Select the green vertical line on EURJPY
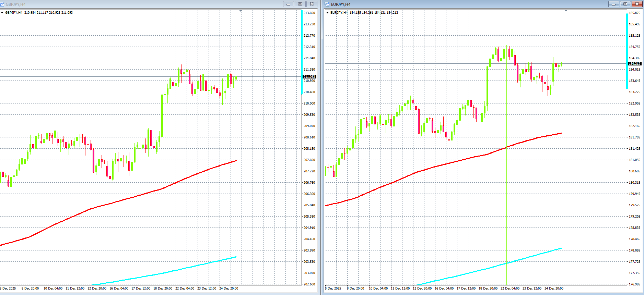Screen dimensions: 644x295 point(507,206)
